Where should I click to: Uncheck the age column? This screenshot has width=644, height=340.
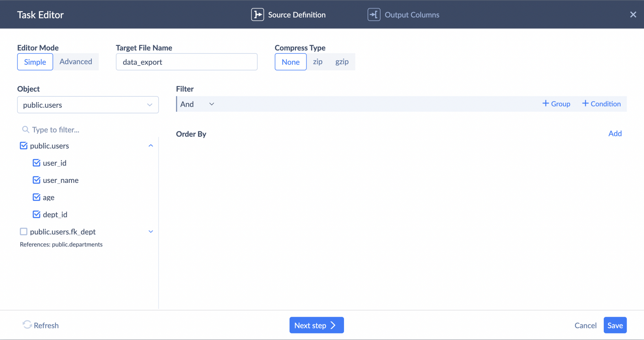36,197
